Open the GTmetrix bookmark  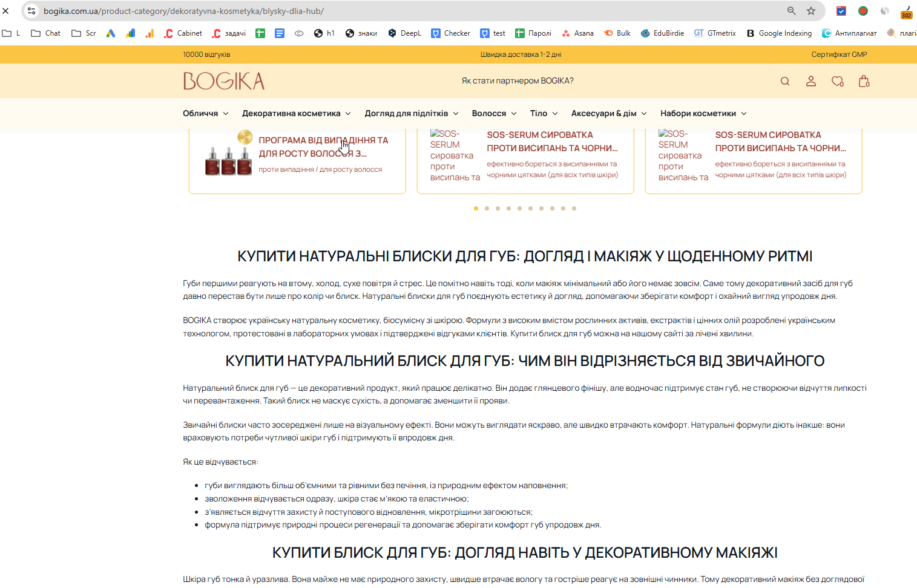715,33
